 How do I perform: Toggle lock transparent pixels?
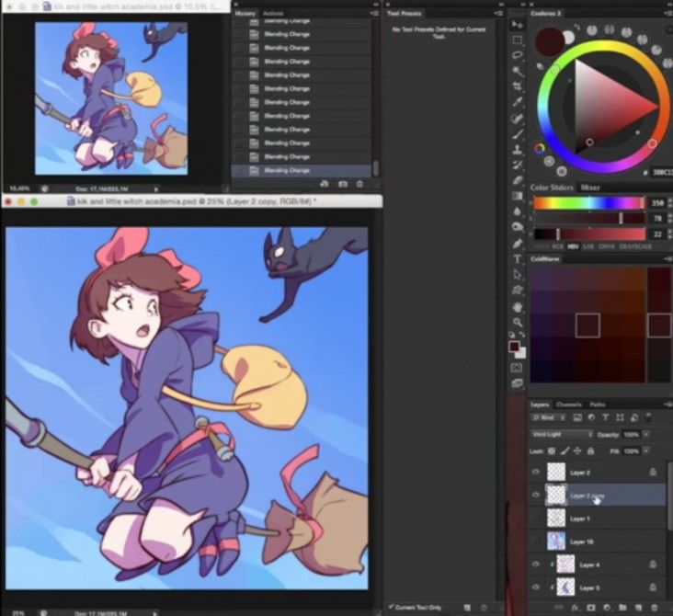(x=552, y=451)
